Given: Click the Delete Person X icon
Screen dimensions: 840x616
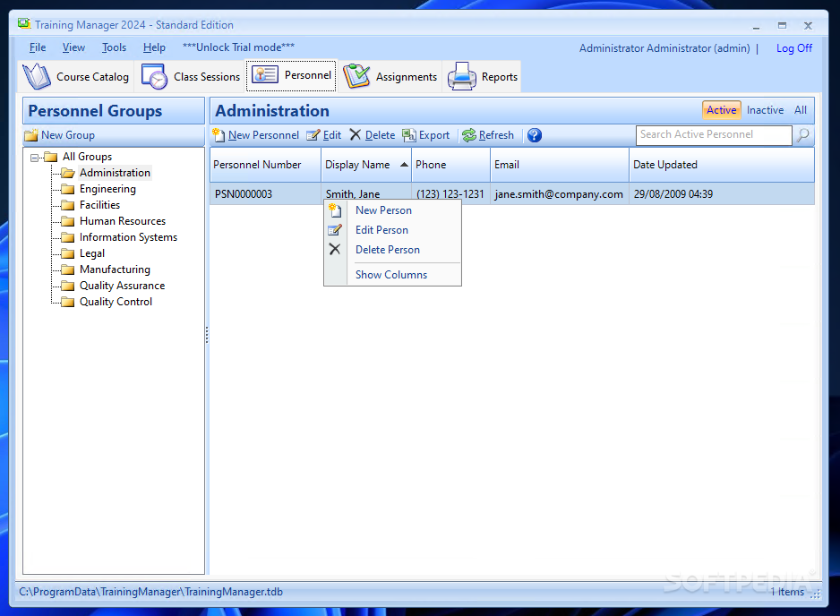Looking at the screenshot, I should [x=335, y=249].
